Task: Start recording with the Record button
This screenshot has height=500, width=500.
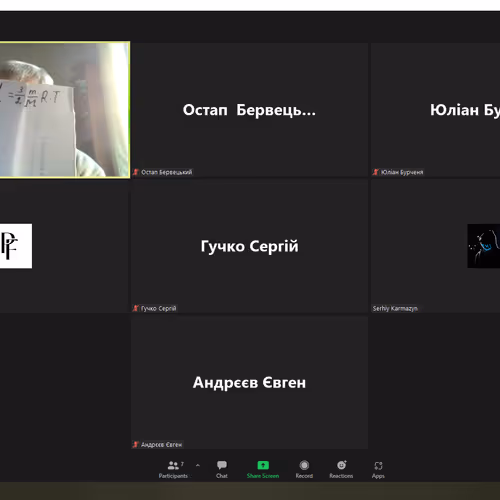Action: [x=304, y=469]
